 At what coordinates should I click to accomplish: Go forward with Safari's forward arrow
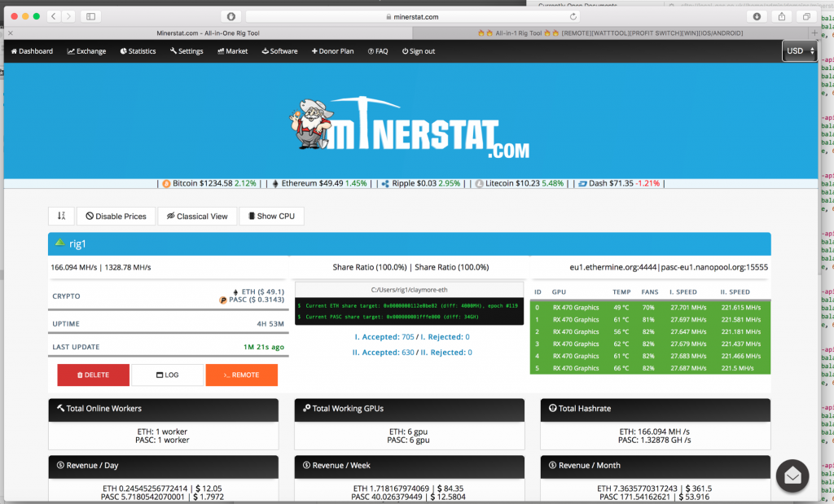point(68,16)
